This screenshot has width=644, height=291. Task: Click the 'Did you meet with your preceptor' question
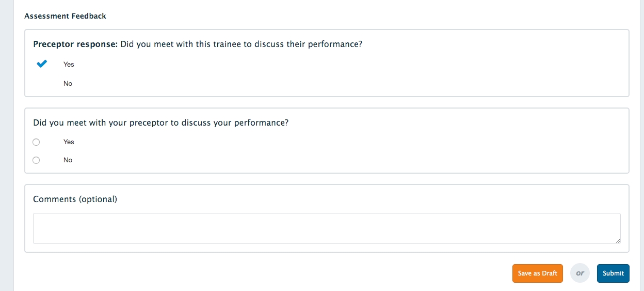click(160, 123)
